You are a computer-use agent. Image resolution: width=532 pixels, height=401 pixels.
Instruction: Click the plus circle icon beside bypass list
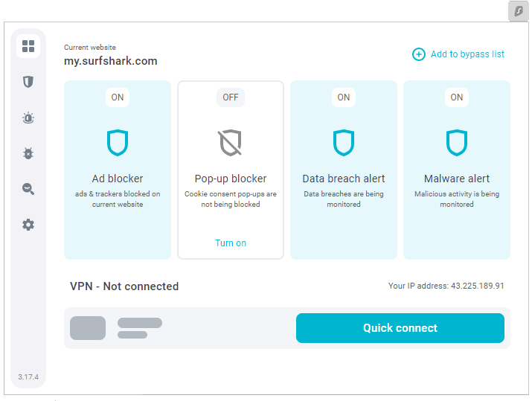(x=419, y=54)
